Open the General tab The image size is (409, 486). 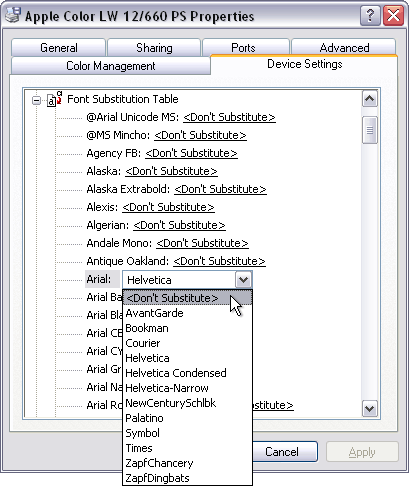(x=59, y=48)
